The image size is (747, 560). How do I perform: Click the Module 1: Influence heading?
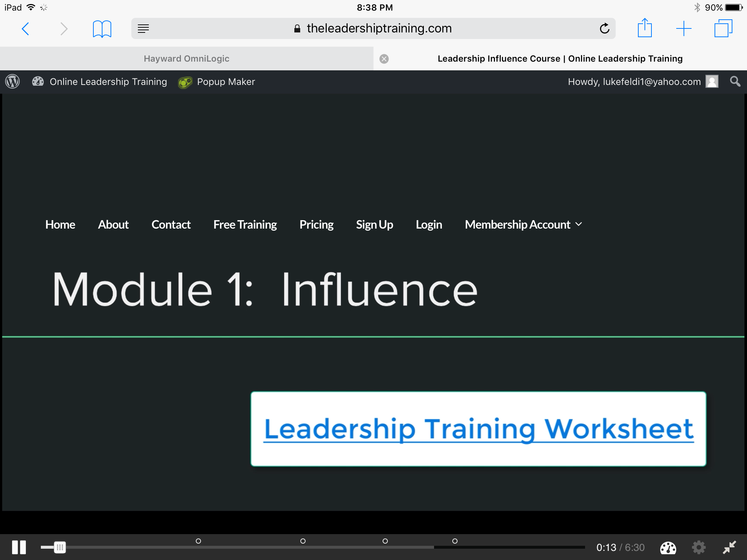(265, 289)
